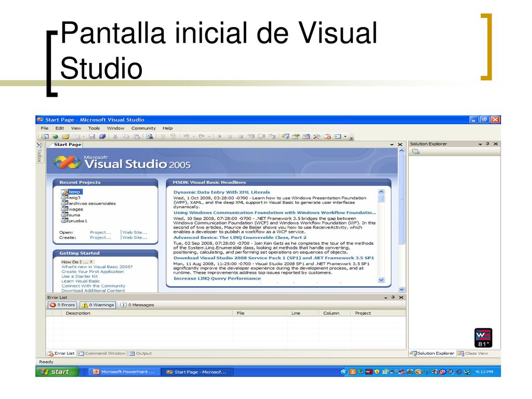Toggle the 0 Messages filter button
Viewport: 532px width, 399px height.
[x=137, y=305]
